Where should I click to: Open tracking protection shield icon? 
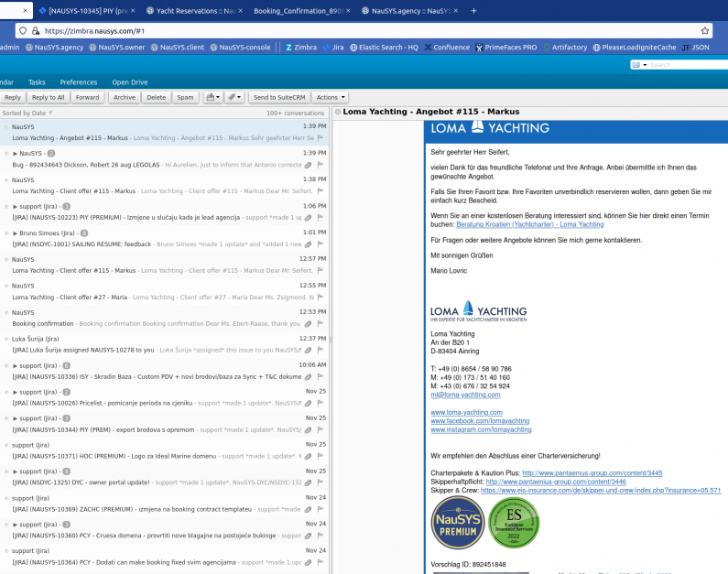[x=23, y=30]
